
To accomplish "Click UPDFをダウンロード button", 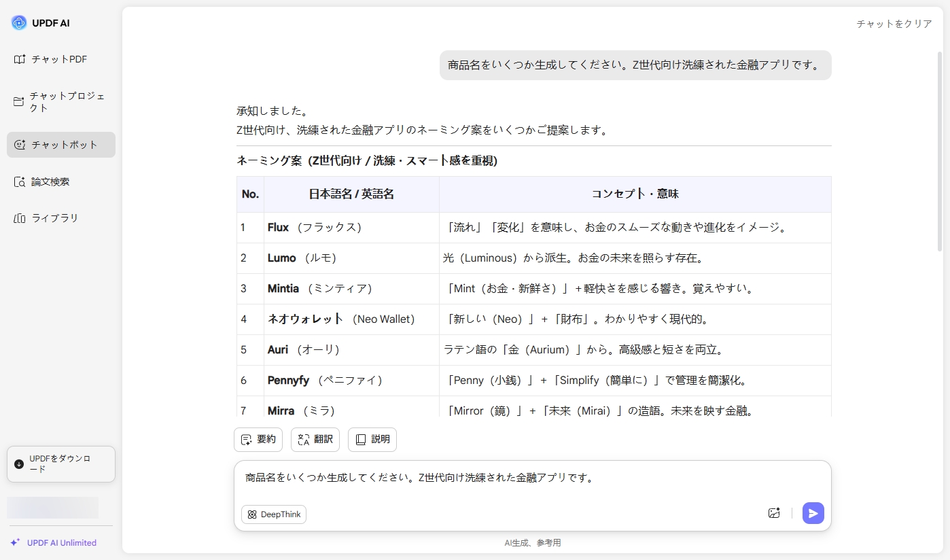I will click(61, 464).
